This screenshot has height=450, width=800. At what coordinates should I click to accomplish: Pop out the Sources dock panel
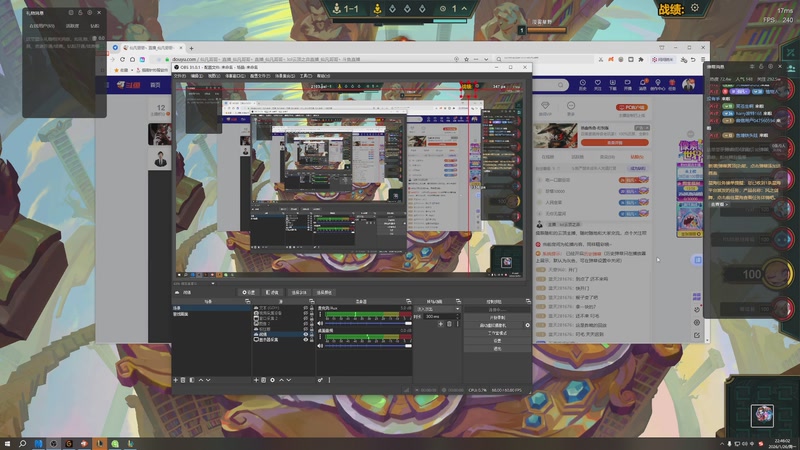click(x=312, y=301)
